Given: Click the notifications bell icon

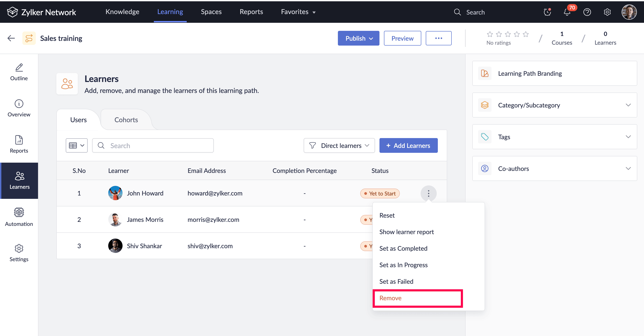Looking at the screenshot, I should [x=567, y=12].
